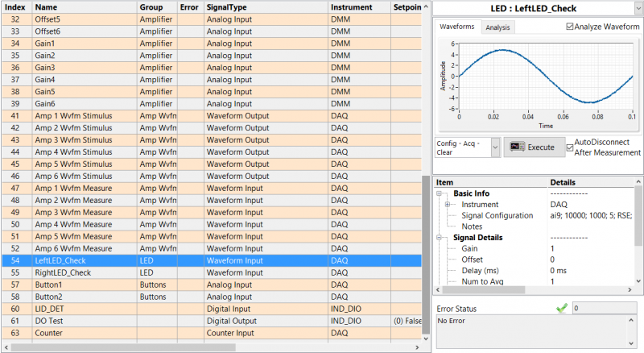Viewport: 644px width, 353px height.
Task: Select the Amp 1 Wvfm Stimulus row
Action: tap(212, 116)
